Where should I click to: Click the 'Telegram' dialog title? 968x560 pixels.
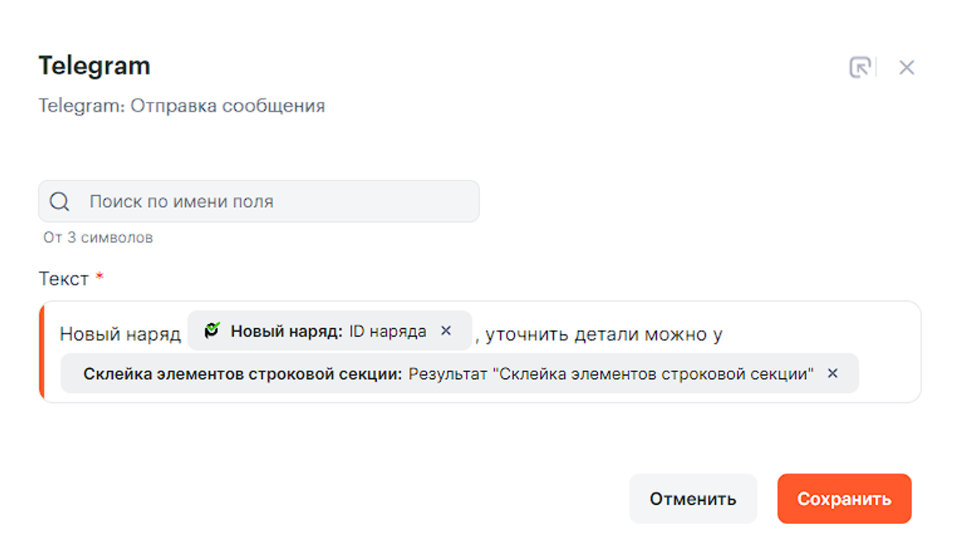[x=94, y=66]
